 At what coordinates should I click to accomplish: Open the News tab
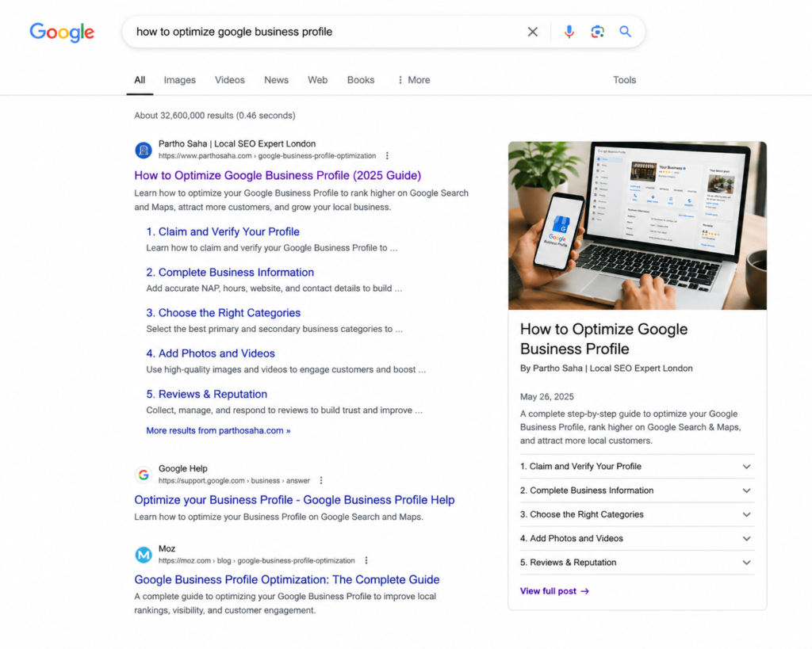coord(276,80)
